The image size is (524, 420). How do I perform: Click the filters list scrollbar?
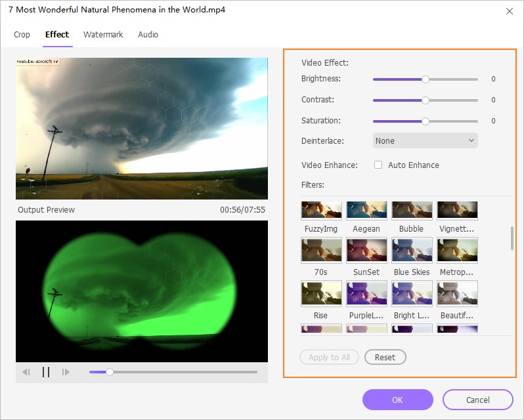pyautogui.click(x=512, y=238)
